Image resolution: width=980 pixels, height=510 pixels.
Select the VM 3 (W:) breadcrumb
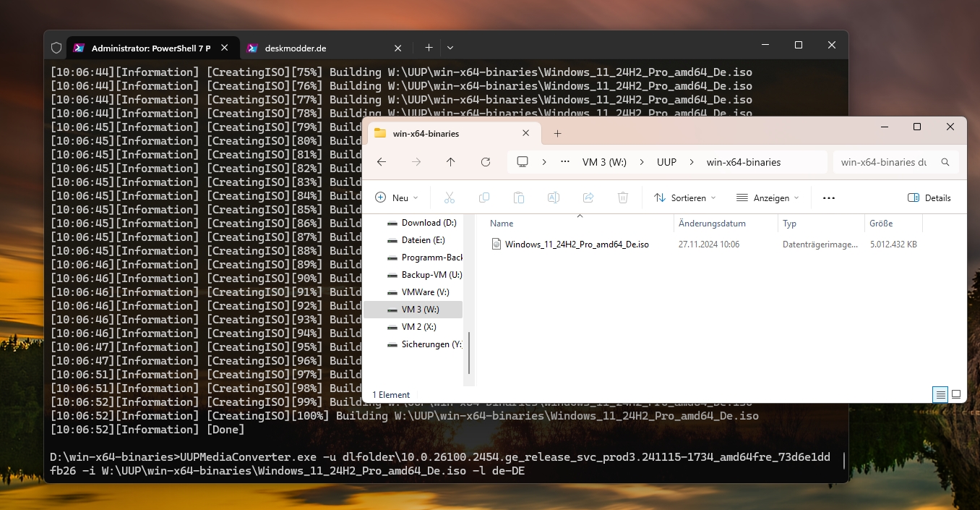604,162
